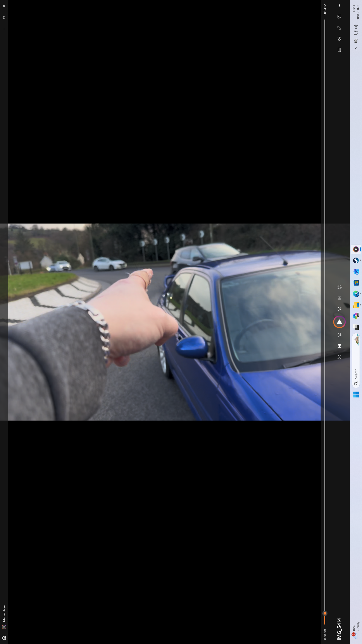Screen dimensions: 362x644
Task: Open the player volume control
Action: point(339,39)
